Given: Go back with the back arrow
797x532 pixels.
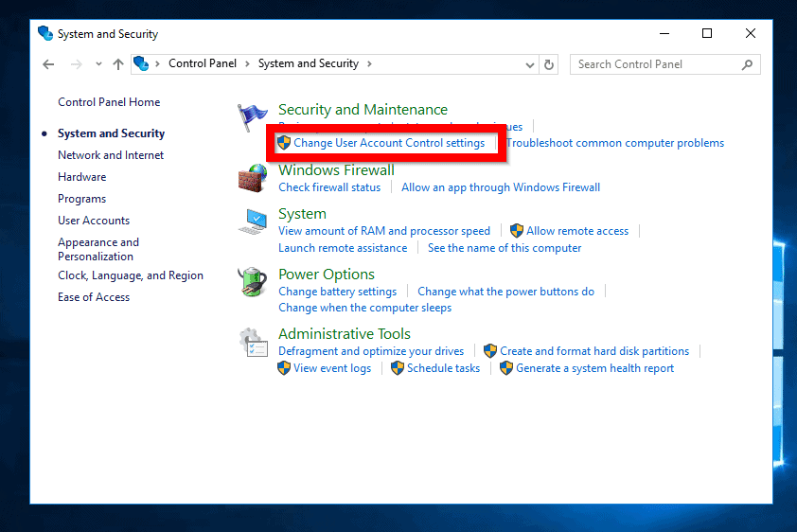Looking at the screenshot, I should click(x=48, y=64).
